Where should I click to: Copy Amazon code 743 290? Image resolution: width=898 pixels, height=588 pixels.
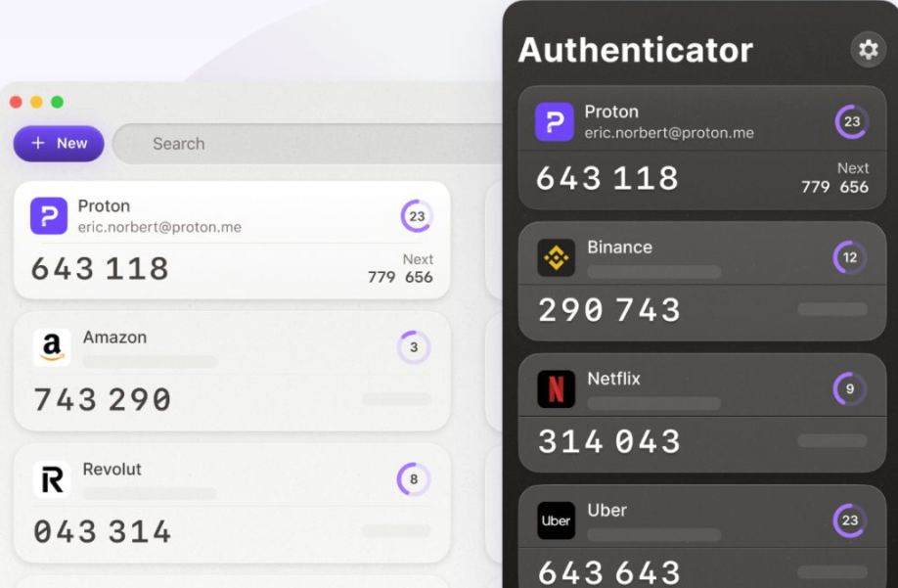coord(103,399)
